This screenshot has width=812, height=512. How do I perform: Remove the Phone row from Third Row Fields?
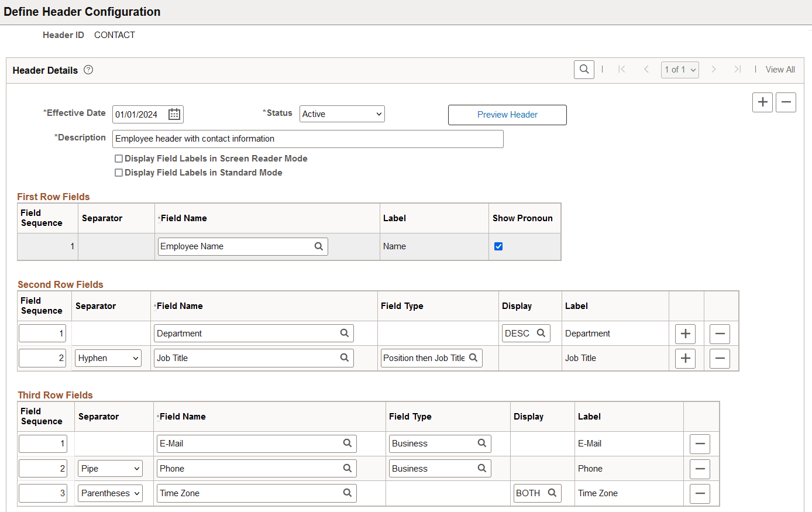[700, 468]
